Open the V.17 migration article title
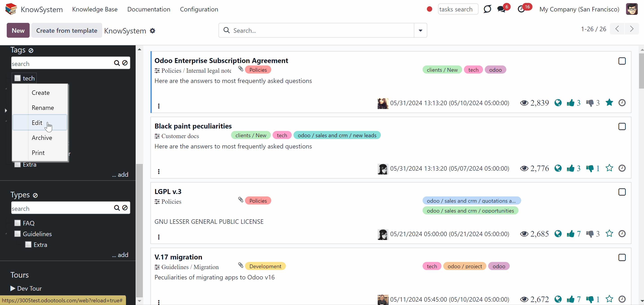Image resolution: width=644 pixels, height=305 pixels. (x=178, y=257)
